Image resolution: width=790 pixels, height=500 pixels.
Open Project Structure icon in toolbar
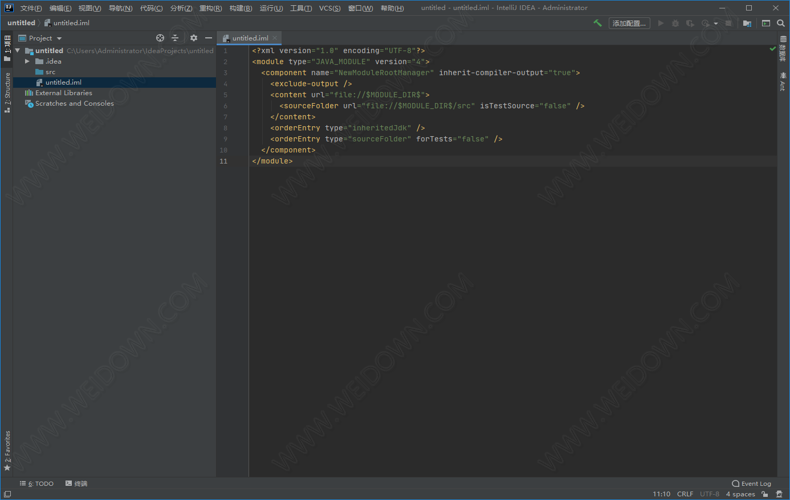747,23
